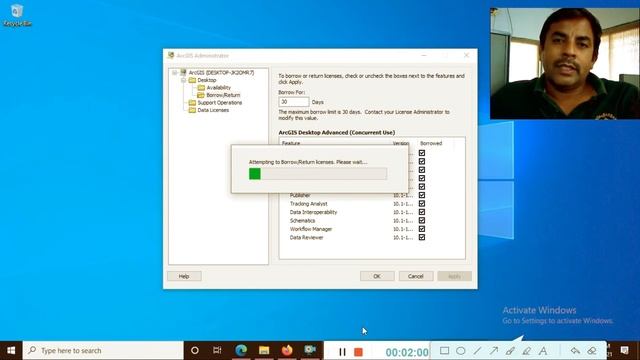Image resolution: width=640 pixels, height=360 pixels.
Task: Pick the highlighter marker tool
Action: pyautogui.click(x=527, y=351)
